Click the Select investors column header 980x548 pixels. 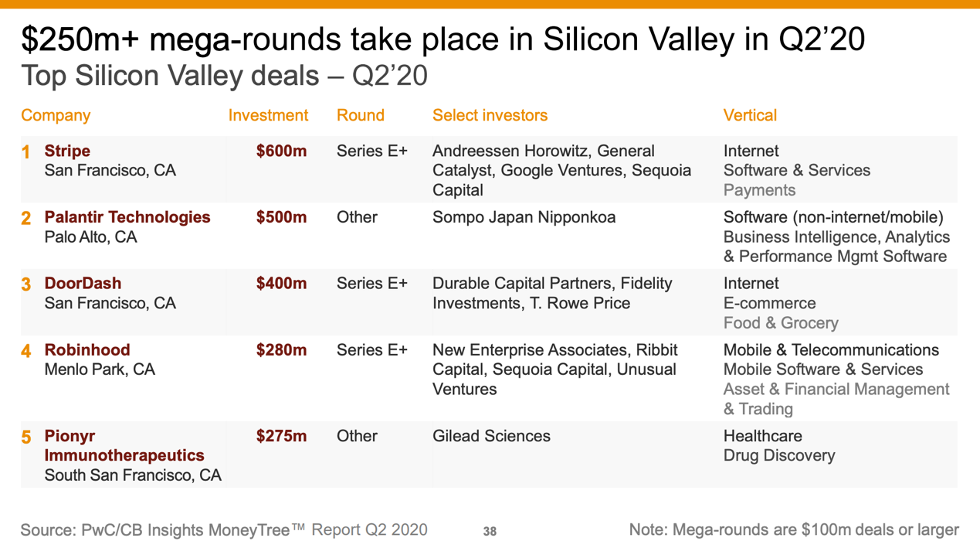tap(490, 116)
